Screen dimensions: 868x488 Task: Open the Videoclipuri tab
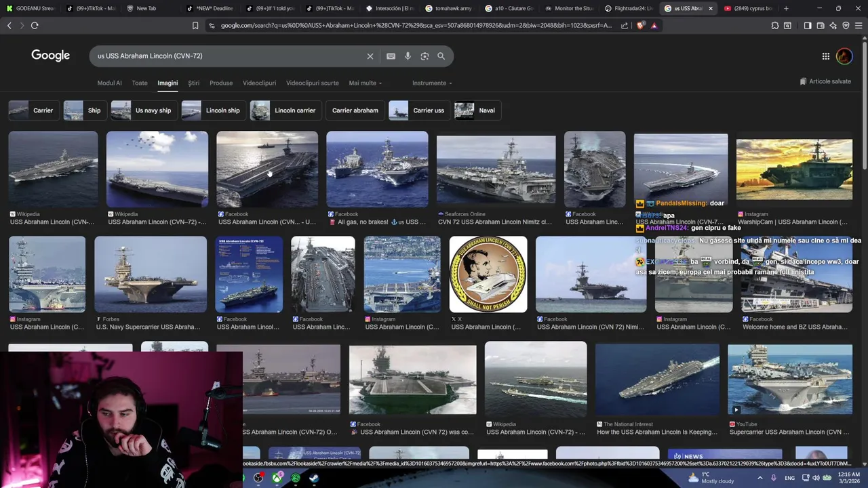[259, 83]
